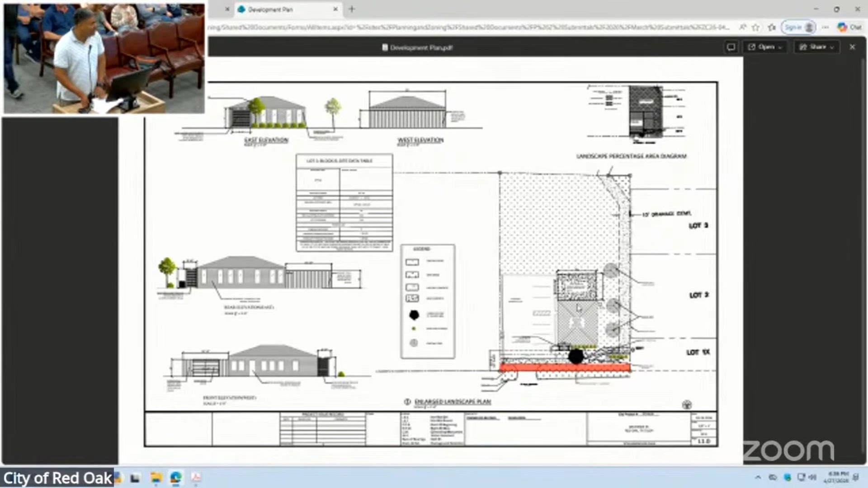Viewport: 868px width, 488px height.
Task: Close the PDF viewer with the X icon
Action: [x=852, y=47]
